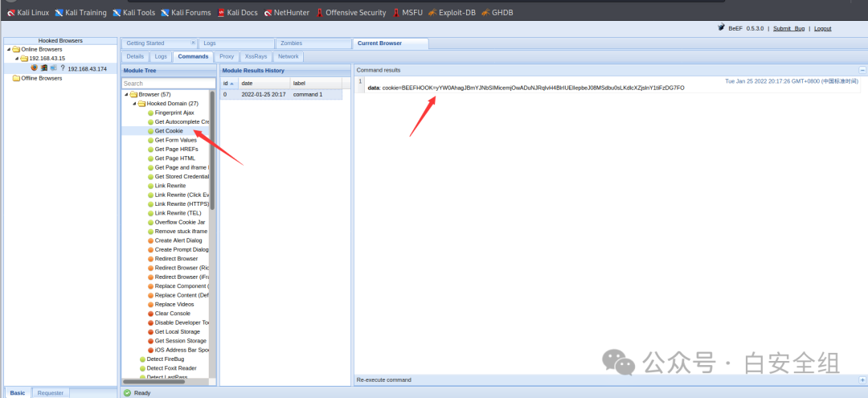Open the Logs sub-tab beside Details
The image size is (868, 398).
161,56
